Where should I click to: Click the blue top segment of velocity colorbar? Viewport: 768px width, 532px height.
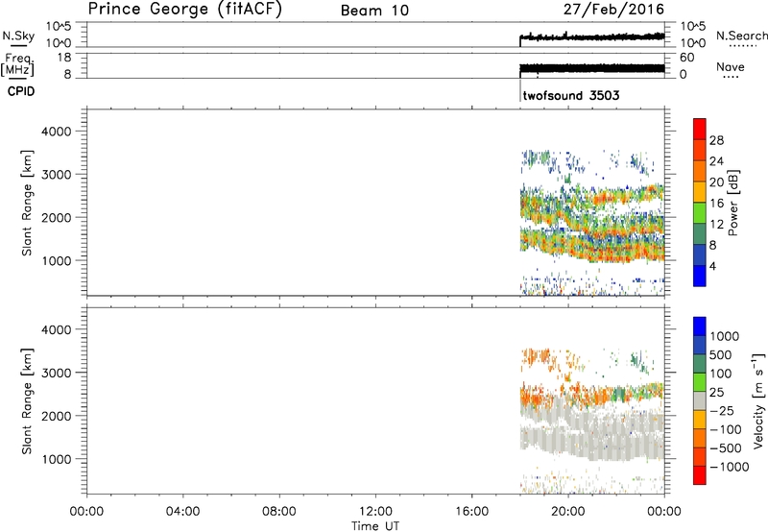pyautogui.click(x=700, y=326)
